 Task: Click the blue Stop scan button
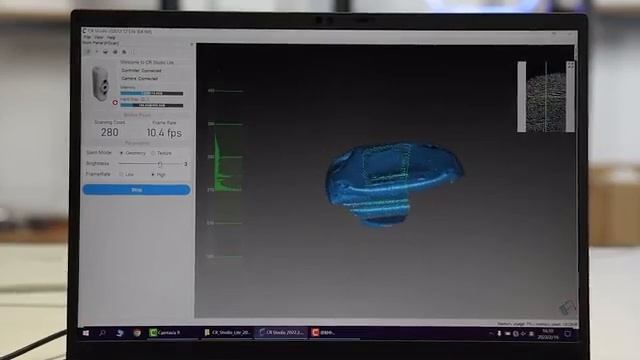[x=136, y=190]
